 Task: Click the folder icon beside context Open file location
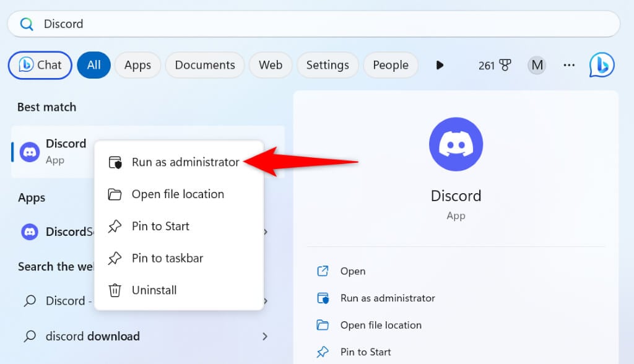[115, 194]
